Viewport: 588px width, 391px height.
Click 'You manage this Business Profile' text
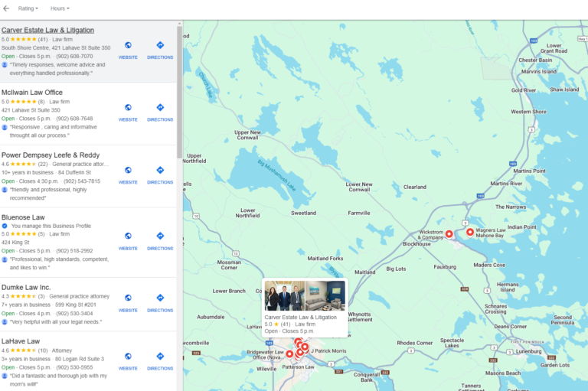(51, 226)
